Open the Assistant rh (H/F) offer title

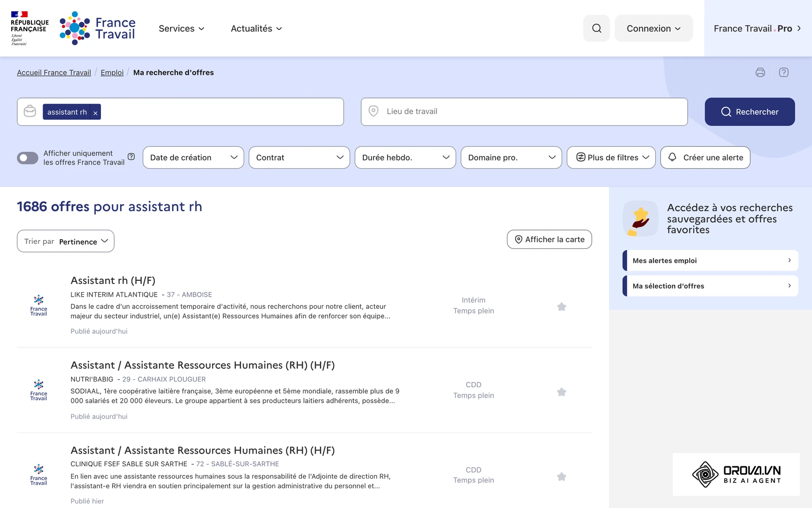point(113,280)
